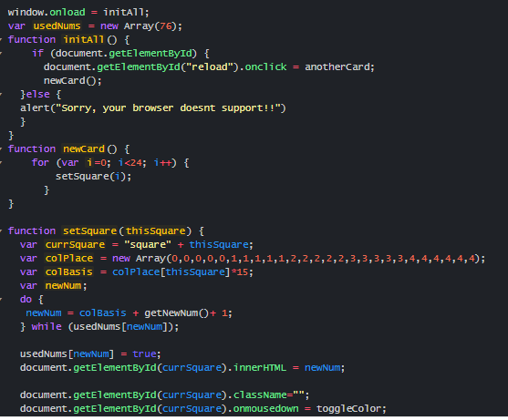Click 'usedNums[newNum]' in the while condition
508x420 pixels.
pyautogui.click(x=120, y=327)
